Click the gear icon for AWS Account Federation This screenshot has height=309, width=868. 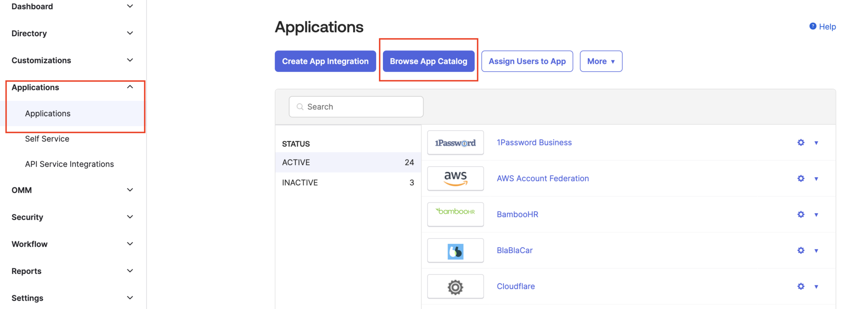click(801, 178)
